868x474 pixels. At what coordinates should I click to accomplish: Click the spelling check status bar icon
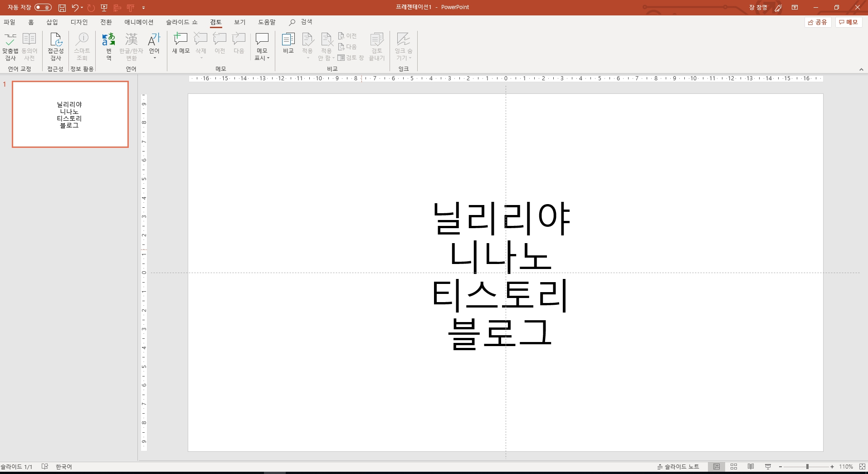pyautogui.click(x=44, y=466)
